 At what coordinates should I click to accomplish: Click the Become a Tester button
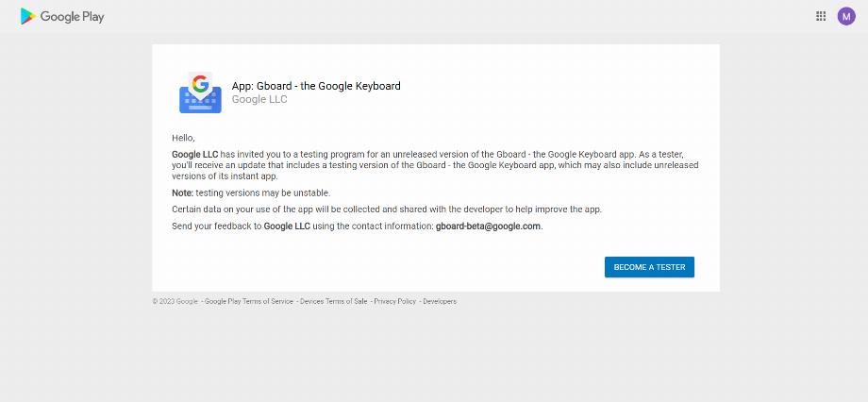(649, 267)
